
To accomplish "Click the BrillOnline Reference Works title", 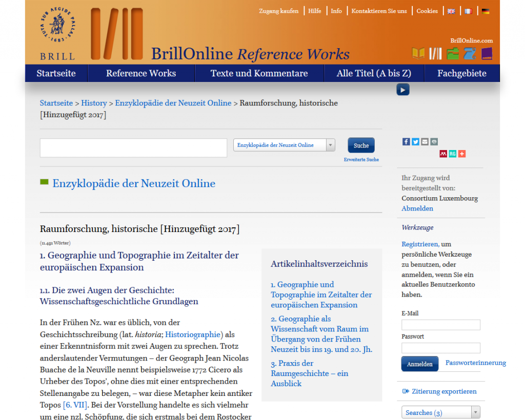I will click(x=250, y=54).
